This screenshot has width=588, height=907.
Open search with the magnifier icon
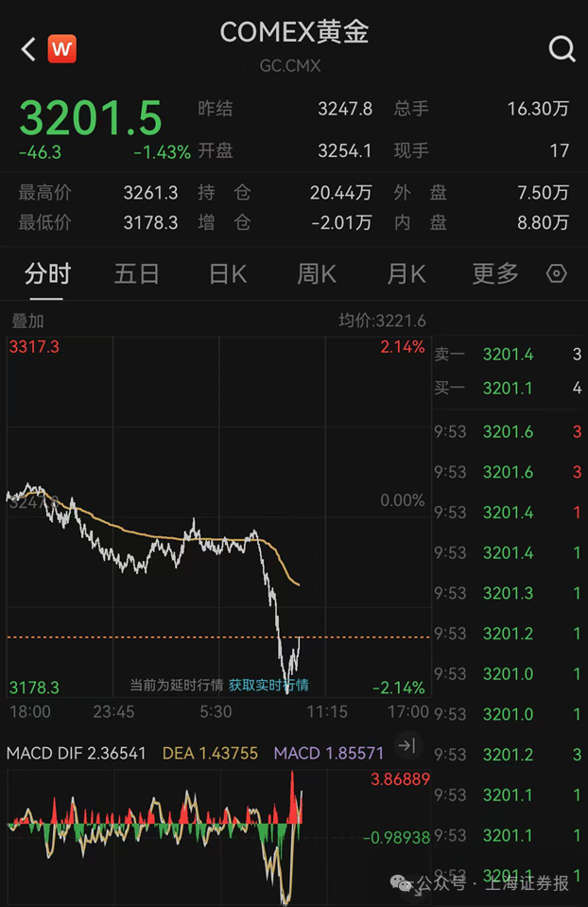point(562,49)
